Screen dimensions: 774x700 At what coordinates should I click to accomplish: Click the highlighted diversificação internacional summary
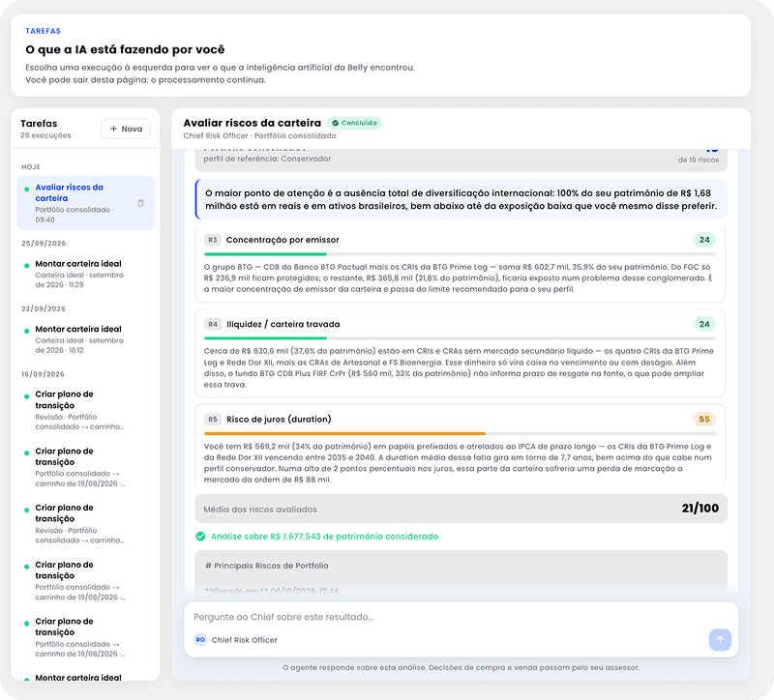(x=461, y=199)
